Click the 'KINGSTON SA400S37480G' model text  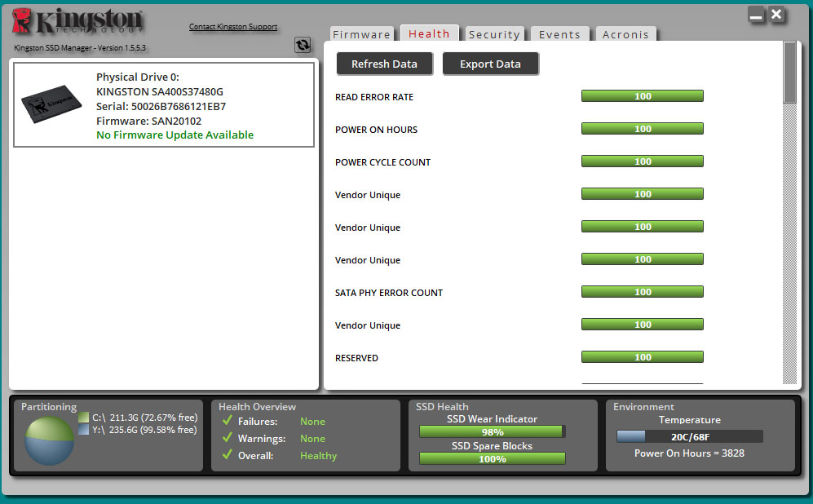(x=160, y=92)
